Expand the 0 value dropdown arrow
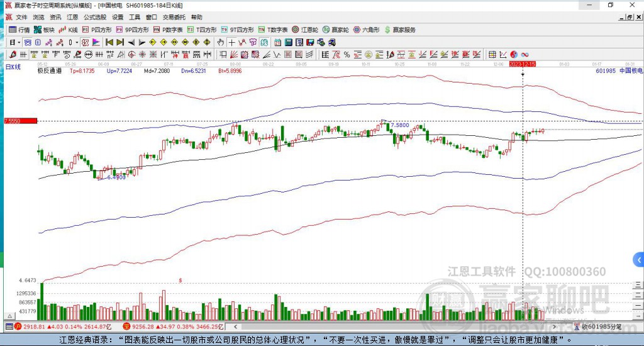The image size is (644, 346). [x=77, y=42]
